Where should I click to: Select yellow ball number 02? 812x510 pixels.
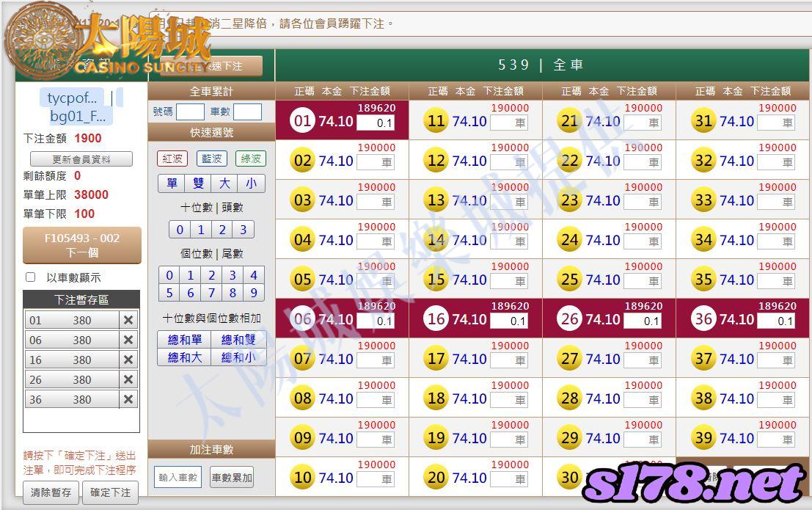[x=302, y=161]
